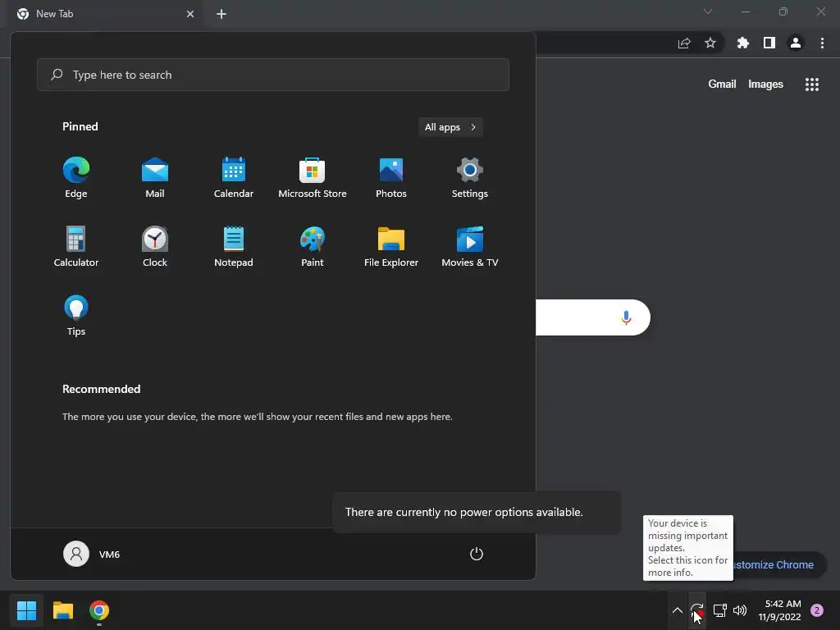
Task: Open the Google apps grid
Action: pyautogui.click(x=812, y=84)
